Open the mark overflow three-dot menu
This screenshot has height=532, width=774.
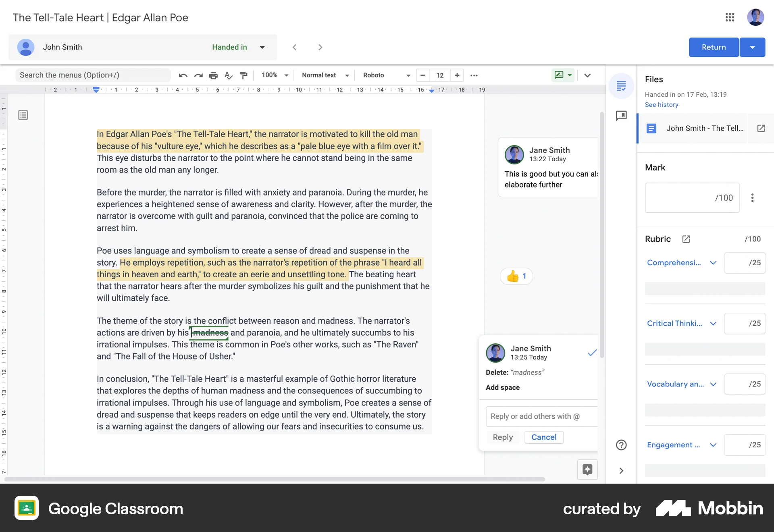(x=752, y=198)
